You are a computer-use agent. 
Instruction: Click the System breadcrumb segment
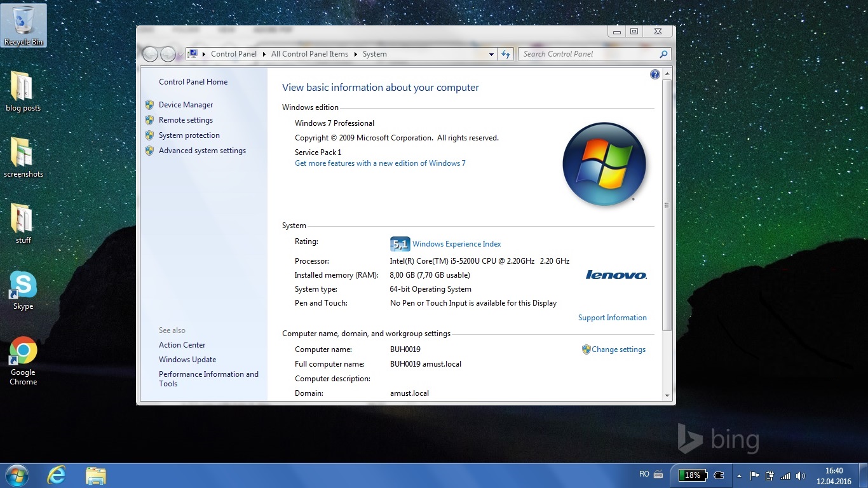[374, 54]
